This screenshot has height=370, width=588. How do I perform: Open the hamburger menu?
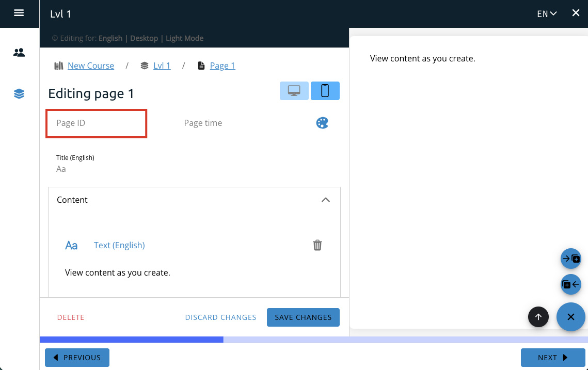tap(19, 13)
